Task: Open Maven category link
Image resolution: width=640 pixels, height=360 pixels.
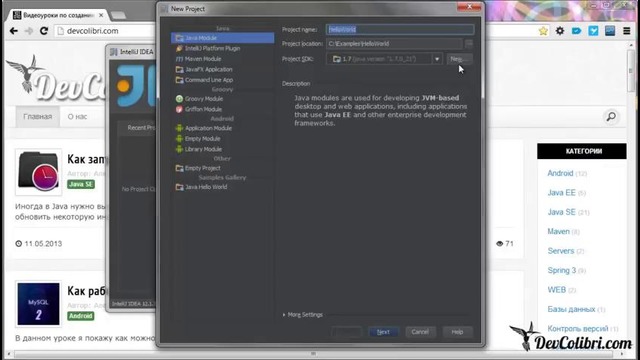Action: coord(558,231)
